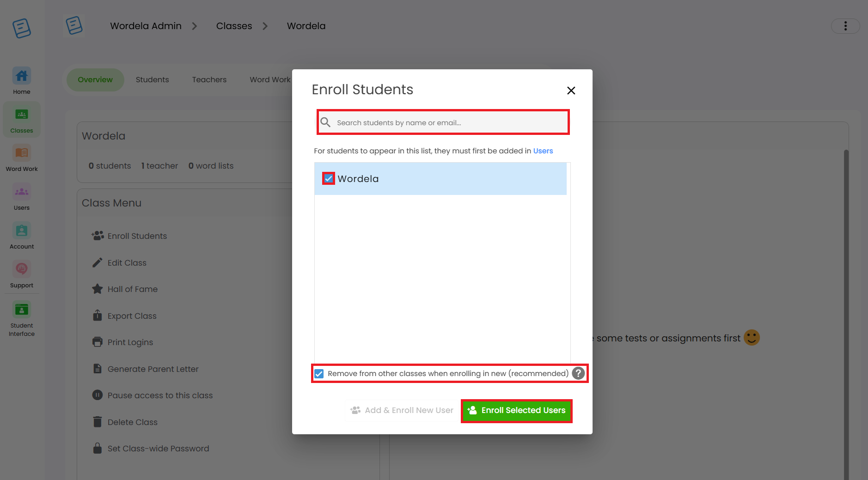Open the Users link in dialog
The image size is (868, 480).
[543, 151]
